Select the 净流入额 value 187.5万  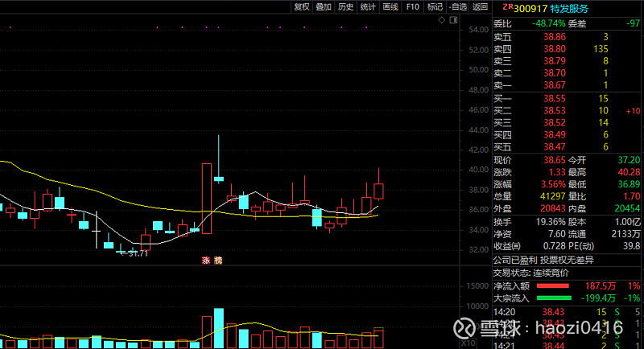[x=600, y=285]
